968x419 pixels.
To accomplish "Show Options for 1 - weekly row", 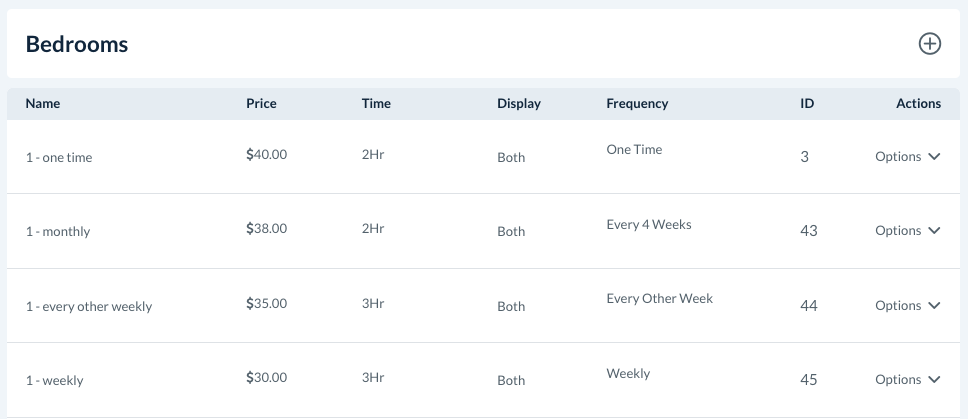I will coord(907,380).
